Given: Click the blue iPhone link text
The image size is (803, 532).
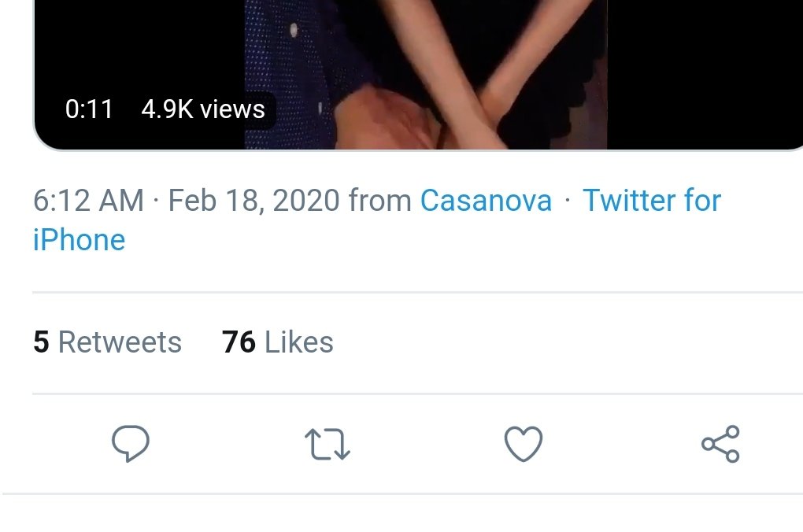Looking at the screenshot, I should pyautogui.click(x=79, y=240).
